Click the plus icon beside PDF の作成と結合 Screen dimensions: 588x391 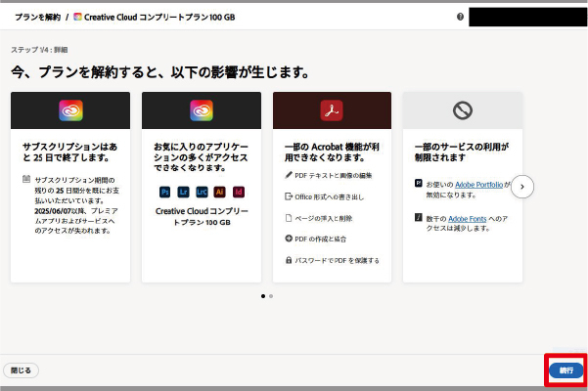[289, 239]
